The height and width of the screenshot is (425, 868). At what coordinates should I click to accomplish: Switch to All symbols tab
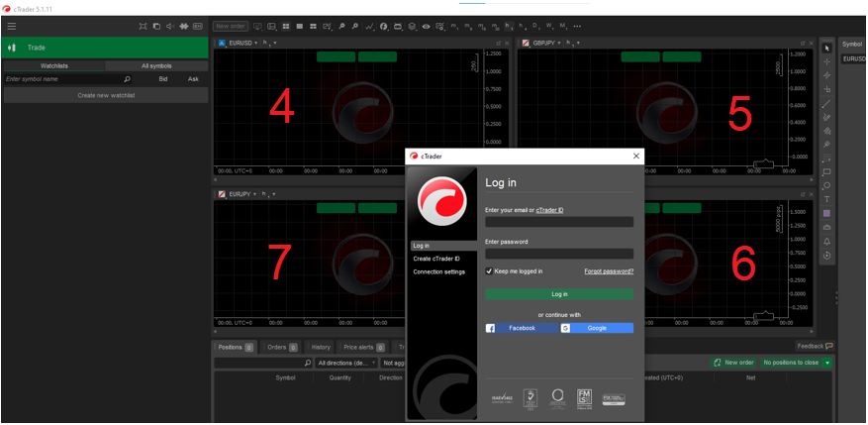coord(156,66)
